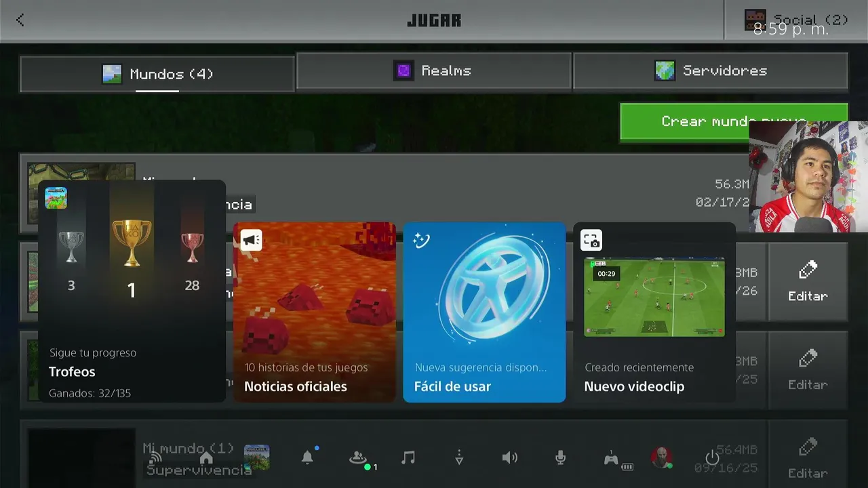Open the profile avatar icon
Image resolution: width=868 pixels, height=488 pixels.
click(661, 457)
